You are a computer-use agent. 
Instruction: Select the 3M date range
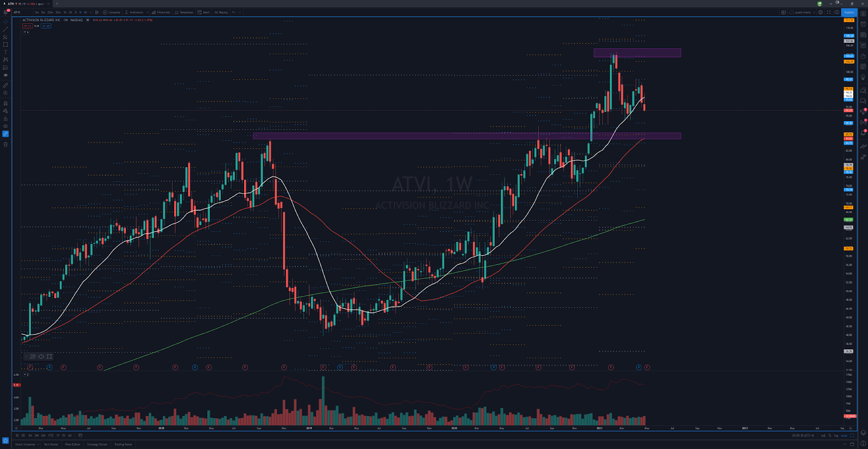tap(36, 435)
